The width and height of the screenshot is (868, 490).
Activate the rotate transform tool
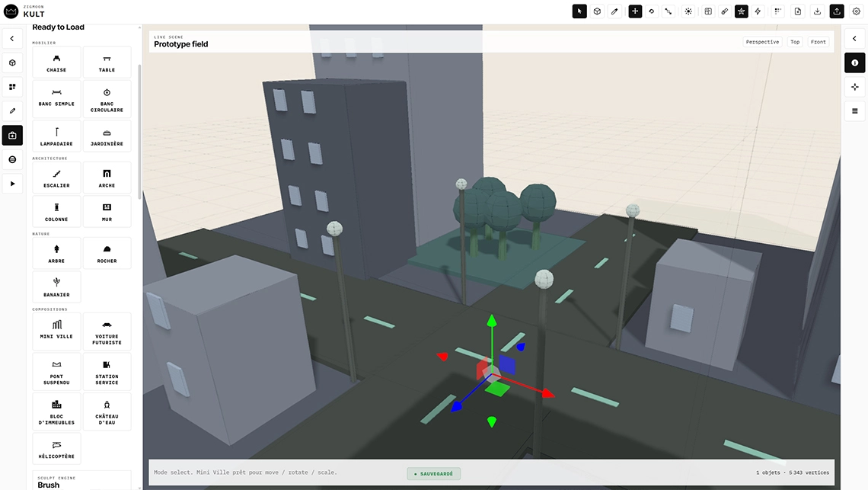coord(652,11)
